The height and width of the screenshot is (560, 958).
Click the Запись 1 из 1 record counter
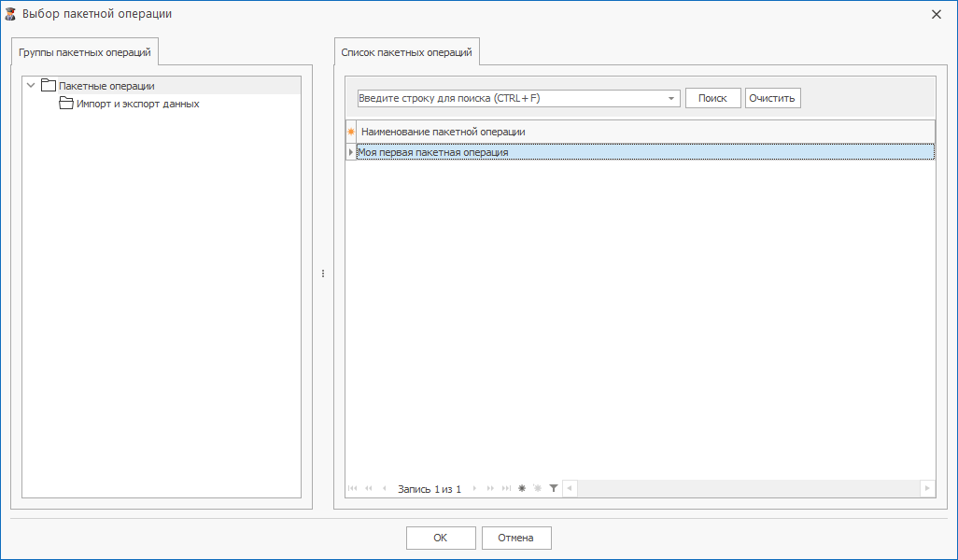[x=430, y=489]
